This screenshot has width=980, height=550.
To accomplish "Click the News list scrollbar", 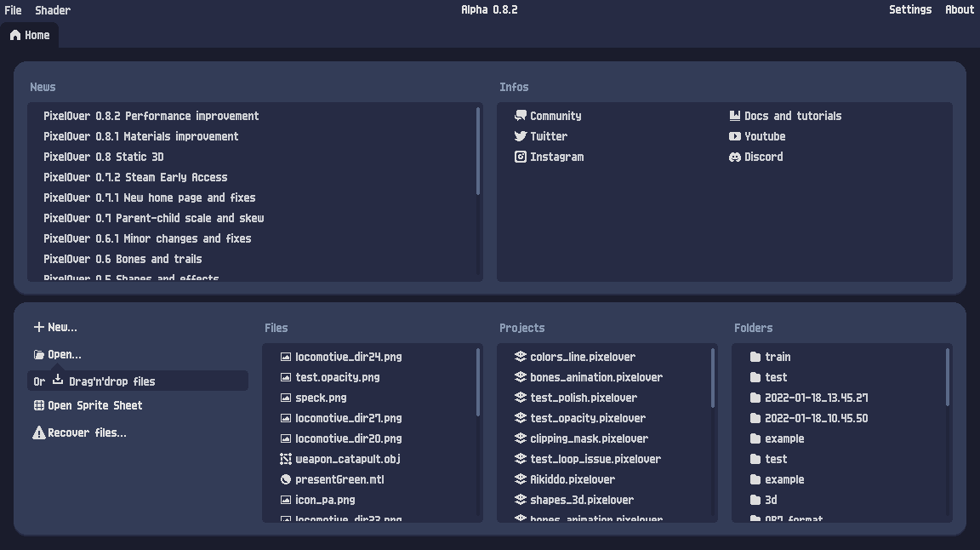I will click(x=478, y=151).
